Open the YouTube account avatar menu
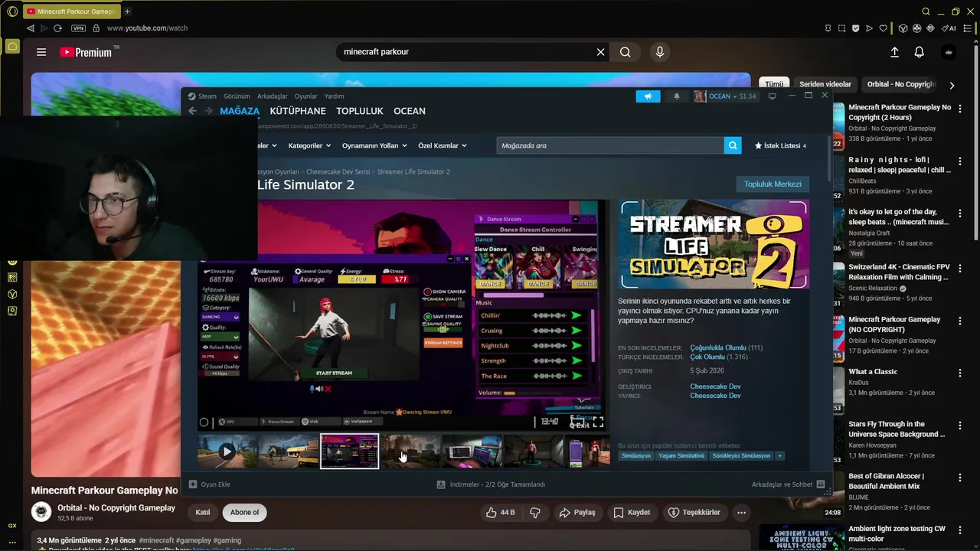 coord(949,52)
